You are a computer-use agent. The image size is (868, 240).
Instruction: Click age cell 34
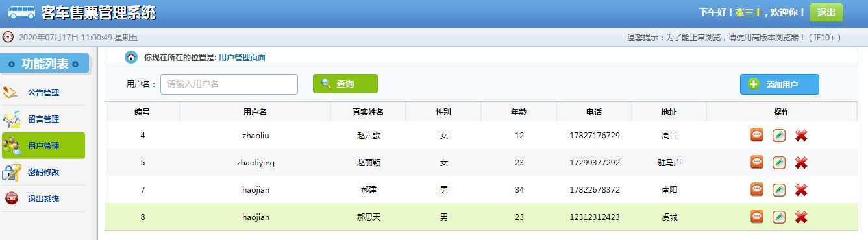(519, 190)
